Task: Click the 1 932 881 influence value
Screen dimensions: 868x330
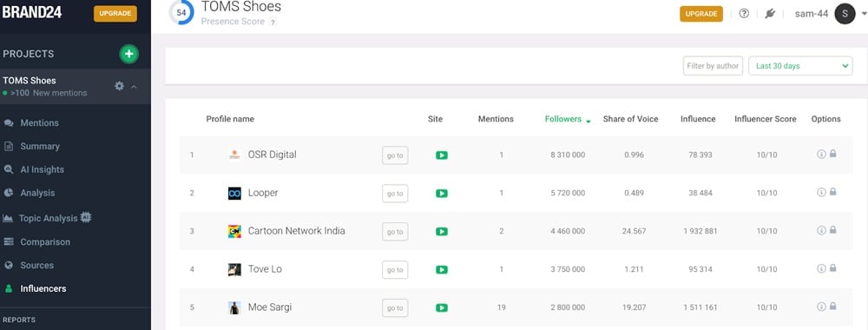Action: (x=700, y=232)
